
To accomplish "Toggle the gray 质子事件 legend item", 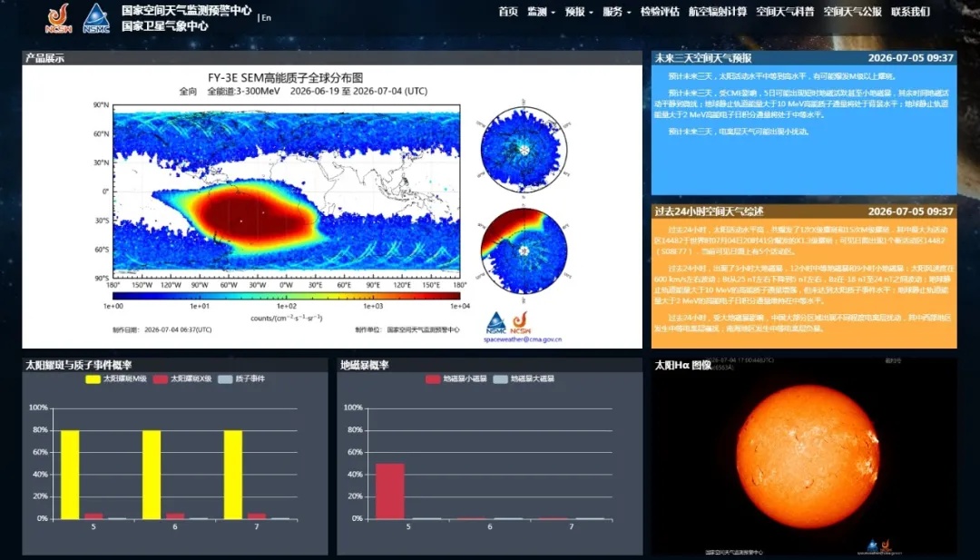I will point(241,378).
